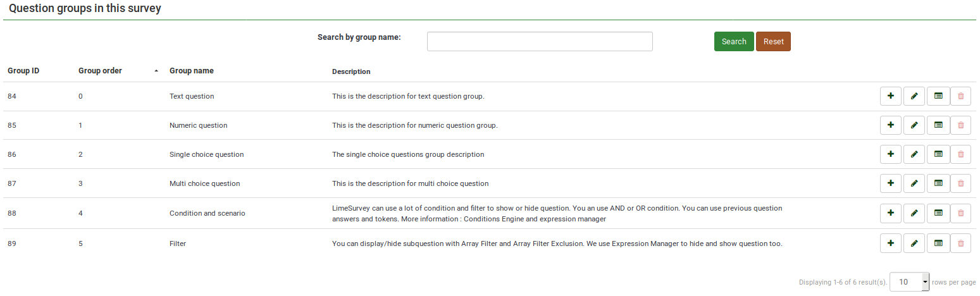Edit the Numeric question group
980x296 pixels.
914,125
